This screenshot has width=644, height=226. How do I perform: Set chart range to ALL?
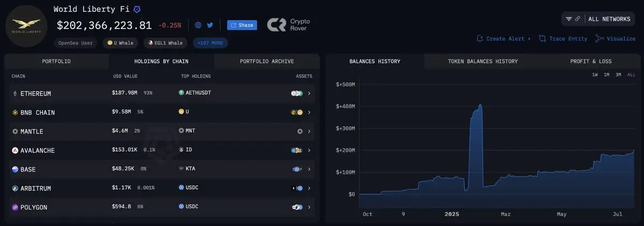(631, 75)
